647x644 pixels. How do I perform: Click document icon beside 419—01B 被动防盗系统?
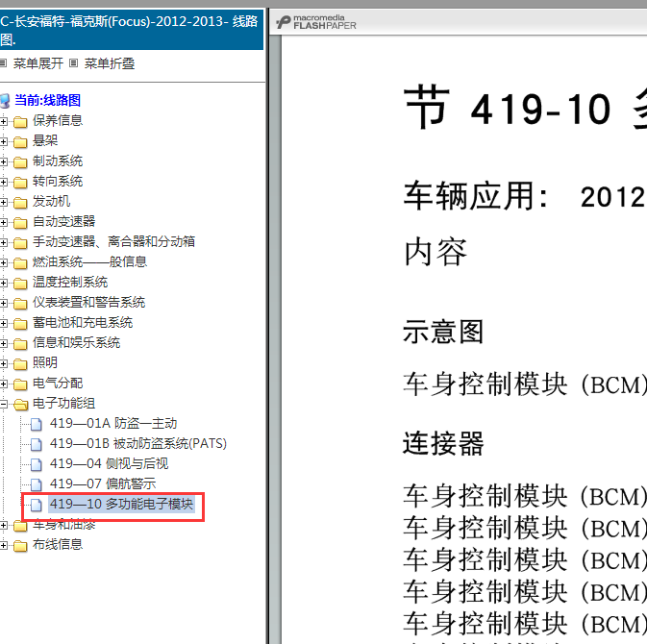coord(37,444)
